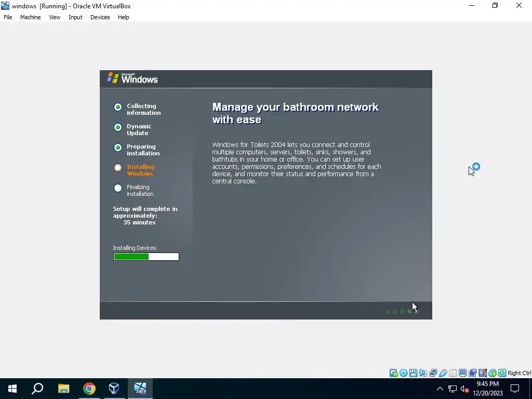The width and height of the screenshot is (532, 399).
Task: Open the File menu in VirtualBox
Action: click(8, 17)
